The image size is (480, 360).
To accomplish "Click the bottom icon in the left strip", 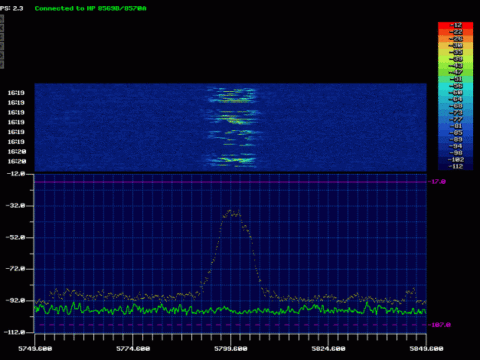I will pos(2,65).
